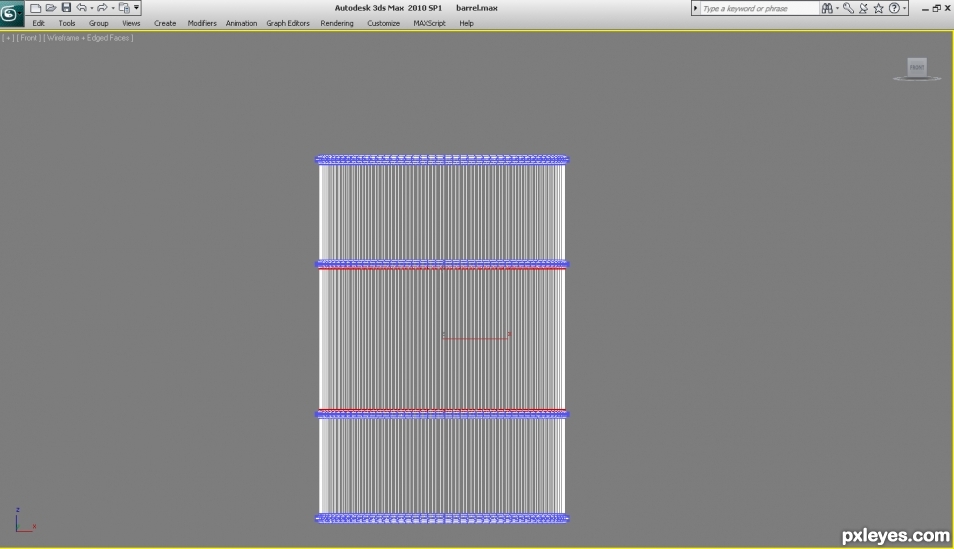954x549 pixels.
Task: Restore down the 3ds Max window
Action: (x=936, y=8)
